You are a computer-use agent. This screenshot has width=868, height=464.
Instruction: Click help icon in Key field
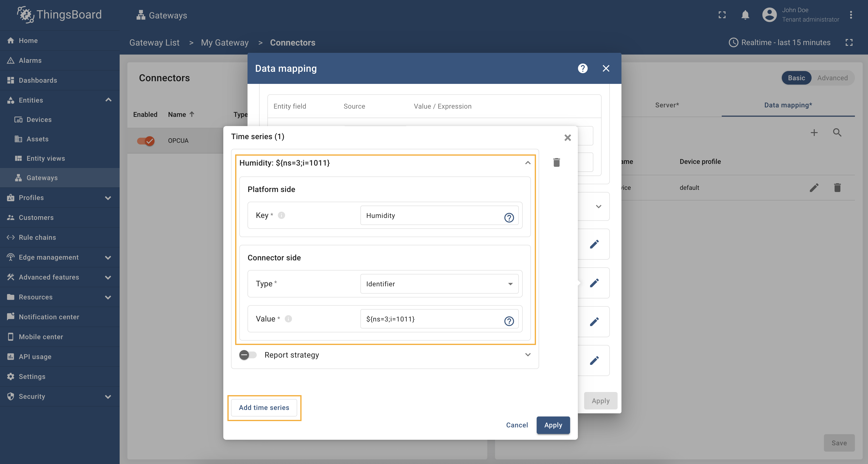coord(509,217)
